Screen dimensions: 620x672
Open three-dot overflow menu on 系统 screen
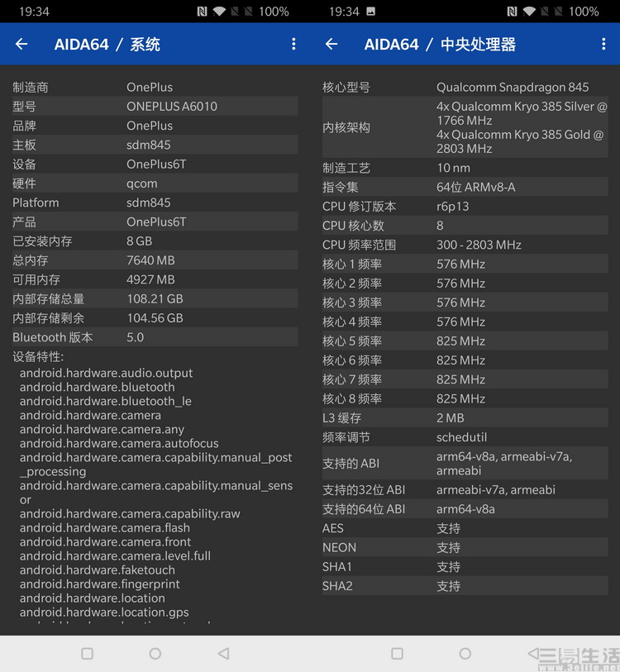pyautogui.click(x=293, y=45)
